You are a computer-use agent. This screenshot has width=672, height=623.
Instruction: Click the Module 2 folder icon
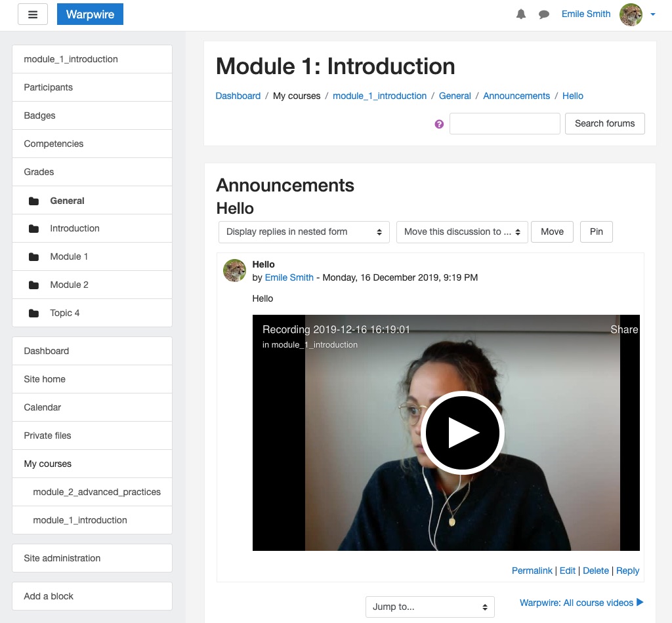34,285
